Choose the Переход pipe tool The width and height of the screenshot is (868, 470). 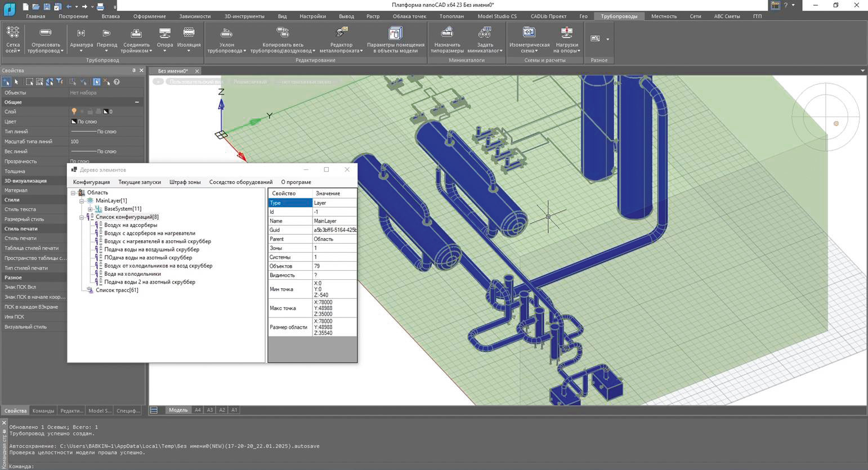[x=106, y=39]
